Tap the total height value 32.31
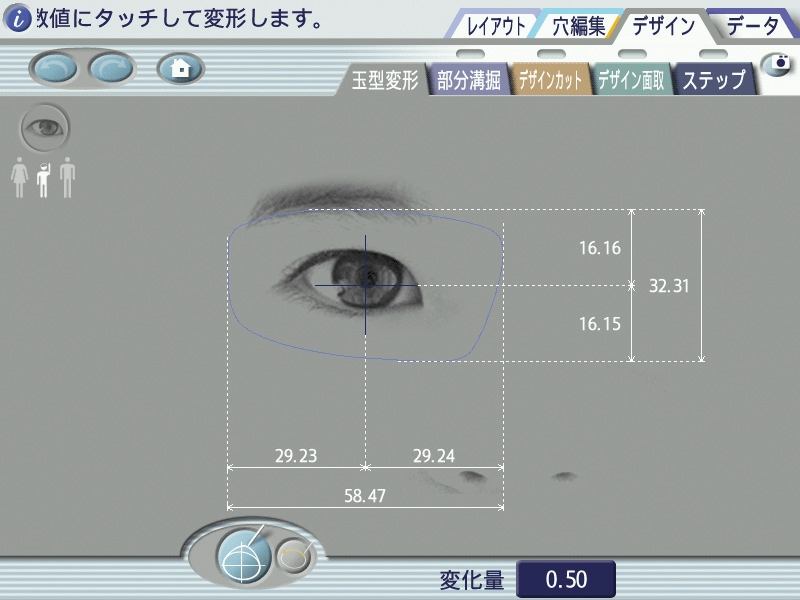Image resolution: width=800 pixels, height=600 pixels. [x=669, y=286]
